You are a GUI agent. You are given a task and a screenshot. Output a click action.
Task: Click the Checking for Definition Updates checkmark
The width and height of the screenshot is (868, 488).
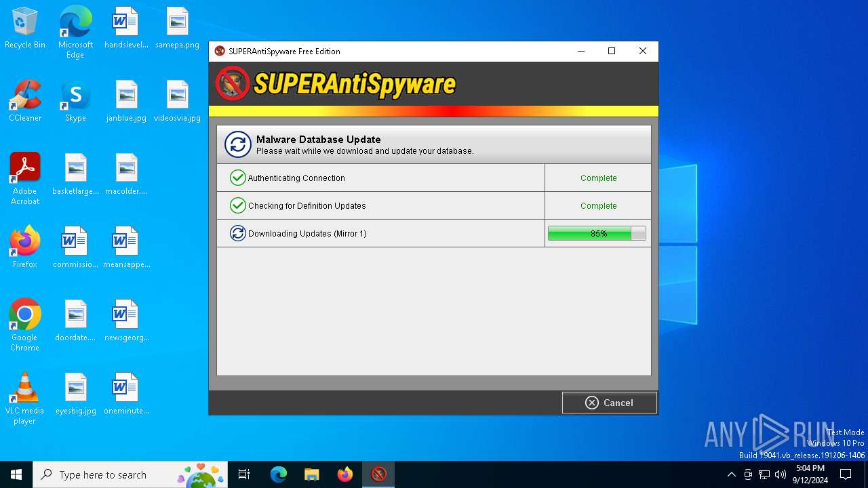click(x=237, y=205)
